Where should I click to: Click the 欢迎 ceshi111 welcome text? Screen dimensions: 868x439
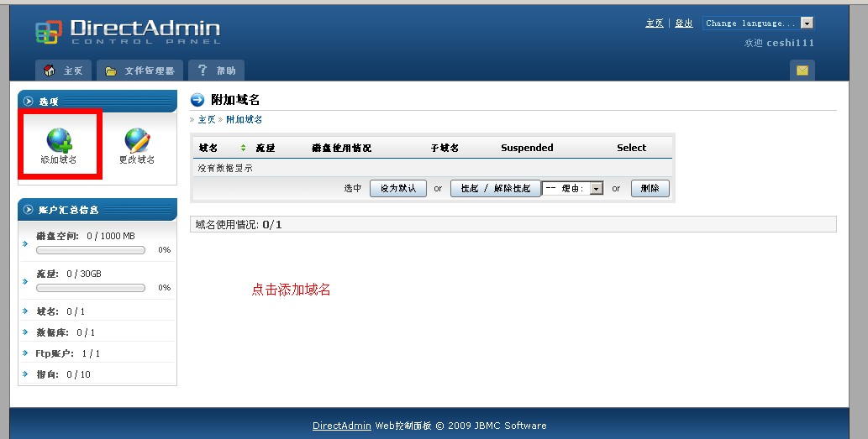pyautogui.click(x=779, y=43)
